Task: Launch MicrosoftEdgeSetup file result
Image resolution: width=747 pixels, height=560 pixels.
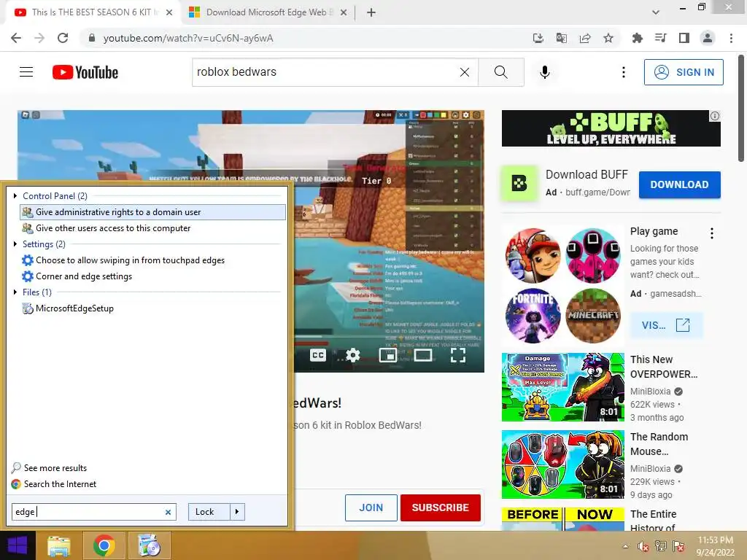Action: point(152,308)
